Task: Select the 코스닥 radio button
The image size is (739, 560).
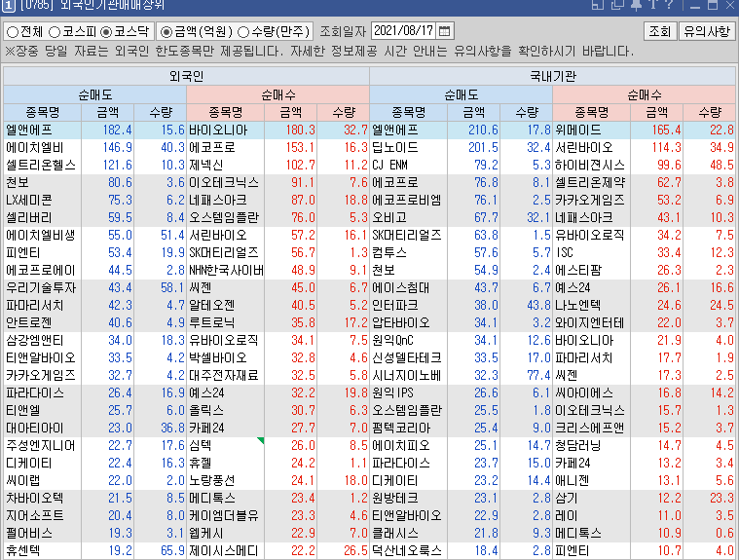Action: (106, 31)
